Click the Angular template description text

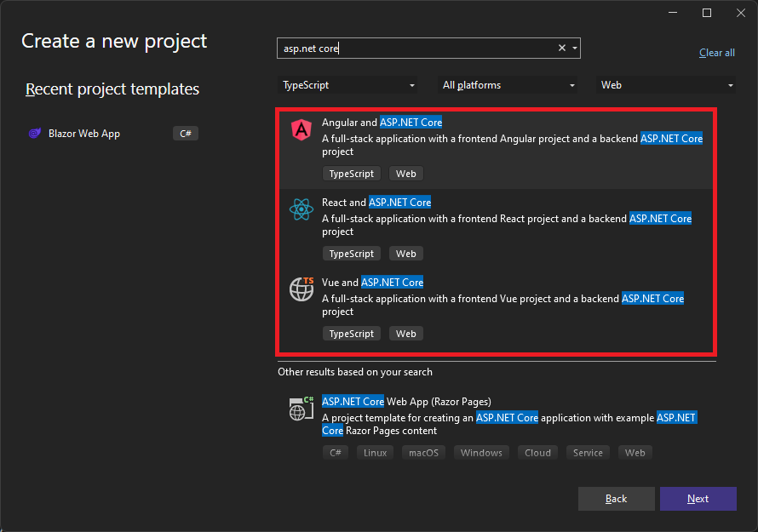point(513,145)
